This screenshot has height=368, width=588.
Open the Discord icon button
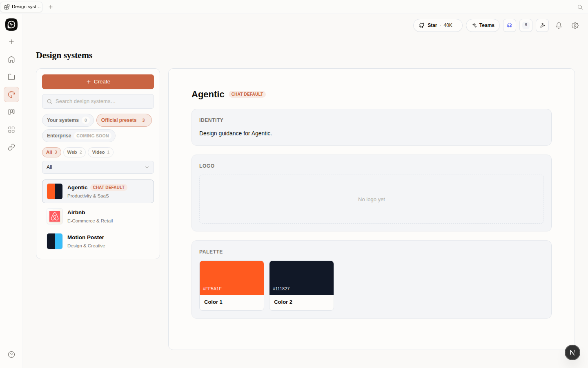pyautogui.click(x=510, y=25)
